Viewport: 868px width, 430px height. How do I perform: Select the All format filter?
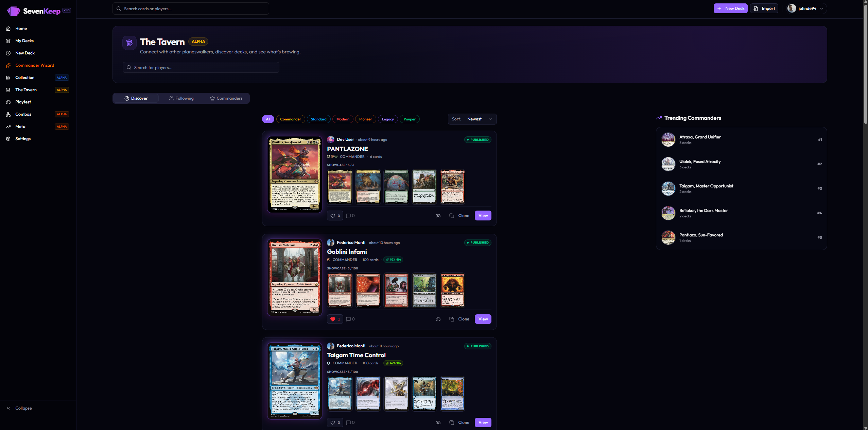[268, 119]
